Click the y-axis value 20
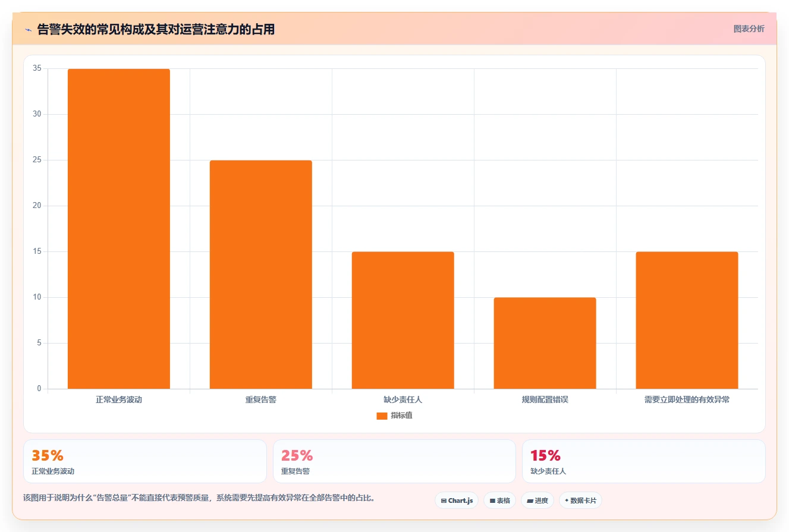Screen dimensions: 789x532 (x=37, y=206)
